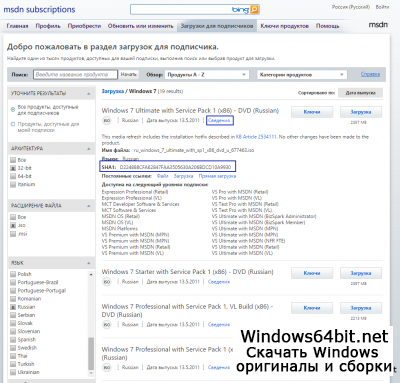The image size is (400, 383).
Task: Click the ISO icon under Windows 7 Ultimate
Action: [x=107, y=120]
